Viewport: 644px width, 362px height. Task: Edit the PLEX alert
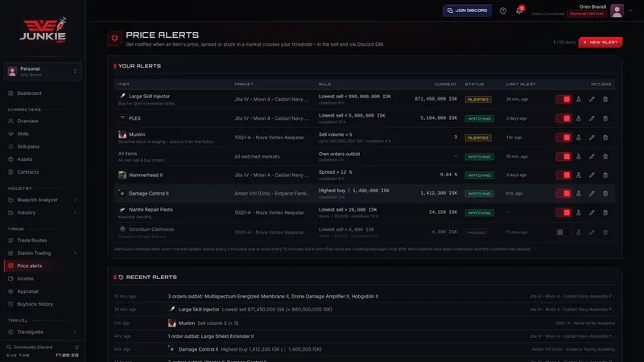tap(592, 118)
